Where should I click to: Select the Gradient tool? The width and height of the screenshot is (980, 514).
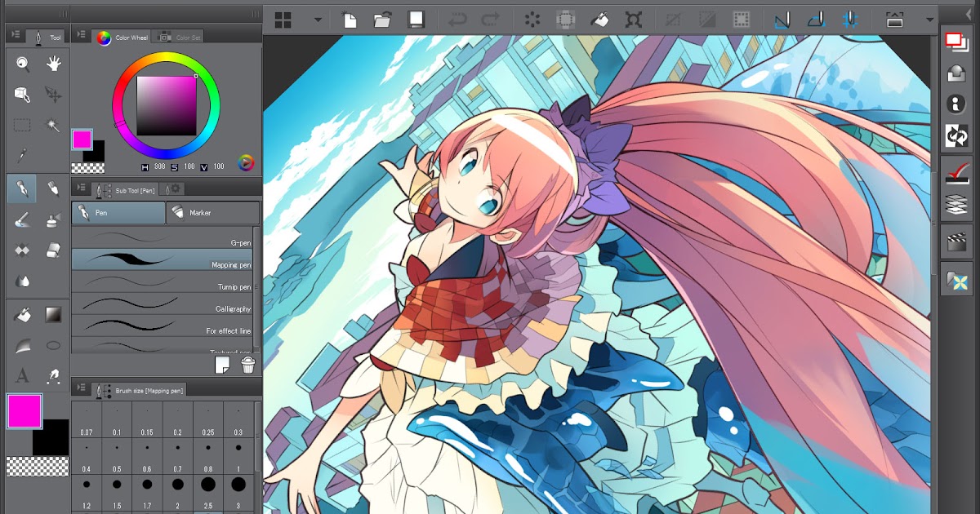(55, 314)
